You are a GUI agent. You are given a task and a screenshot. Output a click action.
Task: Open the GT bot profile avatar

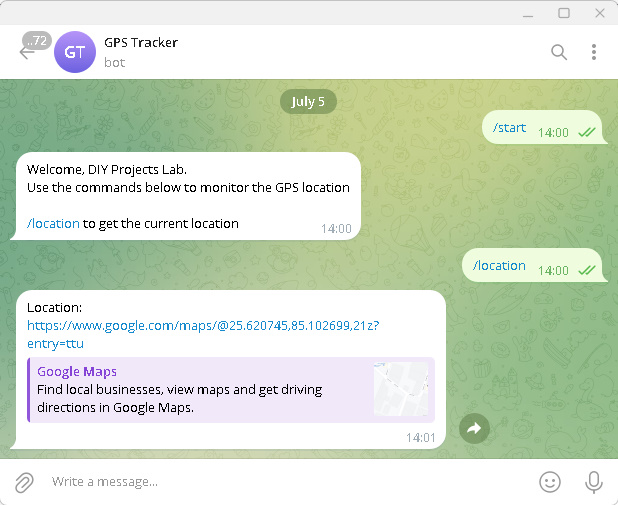pos(75,52)
